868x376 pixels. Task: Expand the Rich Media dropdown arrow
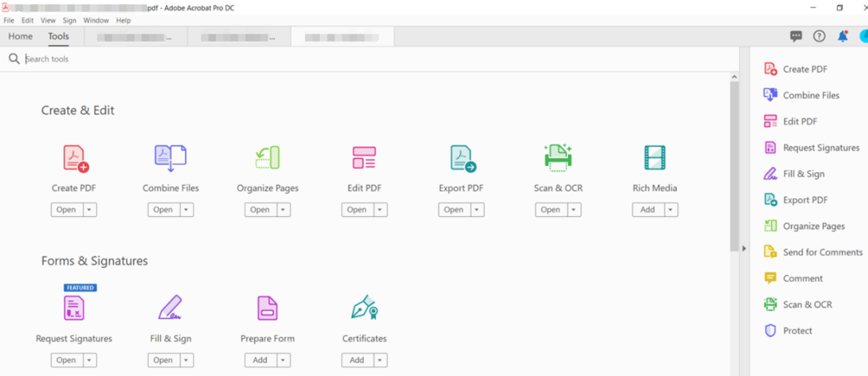pyautogui.click(x=671, y=210)
